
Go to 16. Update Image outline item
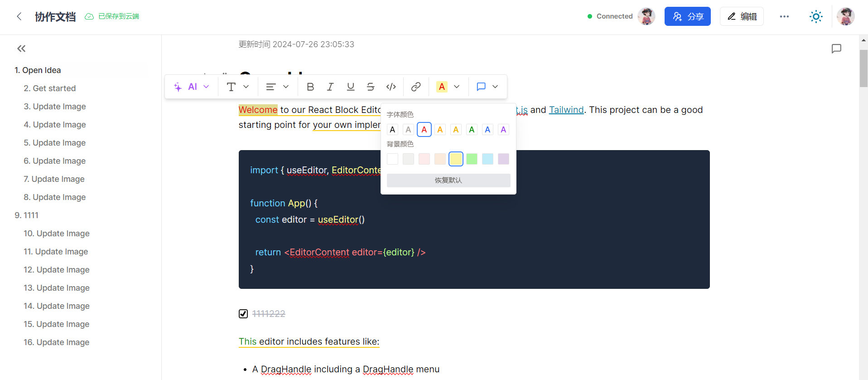click(x=57, y=342)
